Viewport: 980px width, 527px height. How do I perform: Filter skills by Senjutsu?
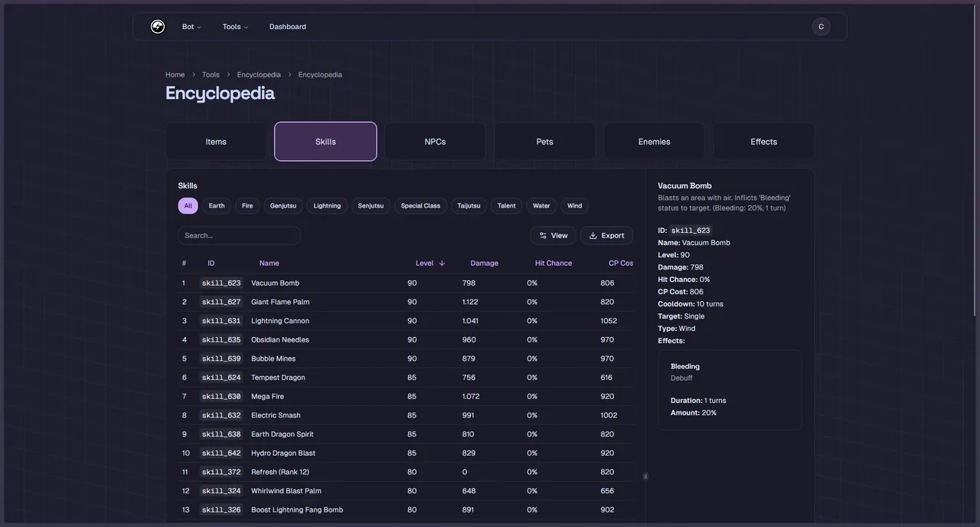[371, 206]
